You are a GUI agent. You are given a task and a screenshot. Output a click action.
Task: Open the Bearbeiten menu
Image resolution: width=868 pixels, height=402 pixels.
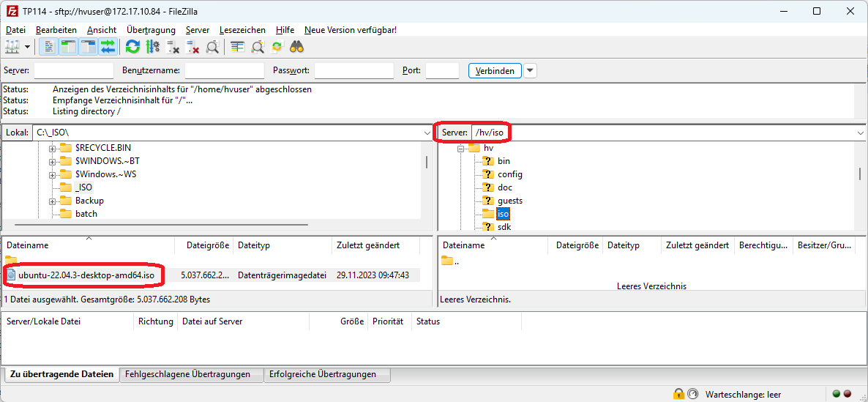56,30
